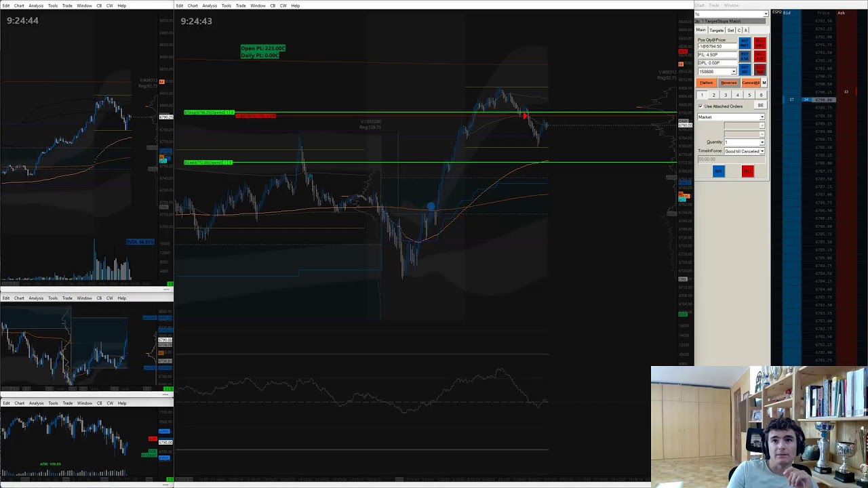This screenshot has height=488, width=868.
Task: Open the A tab in trade window
Action: pyautogui.click(x=746, y=30)
